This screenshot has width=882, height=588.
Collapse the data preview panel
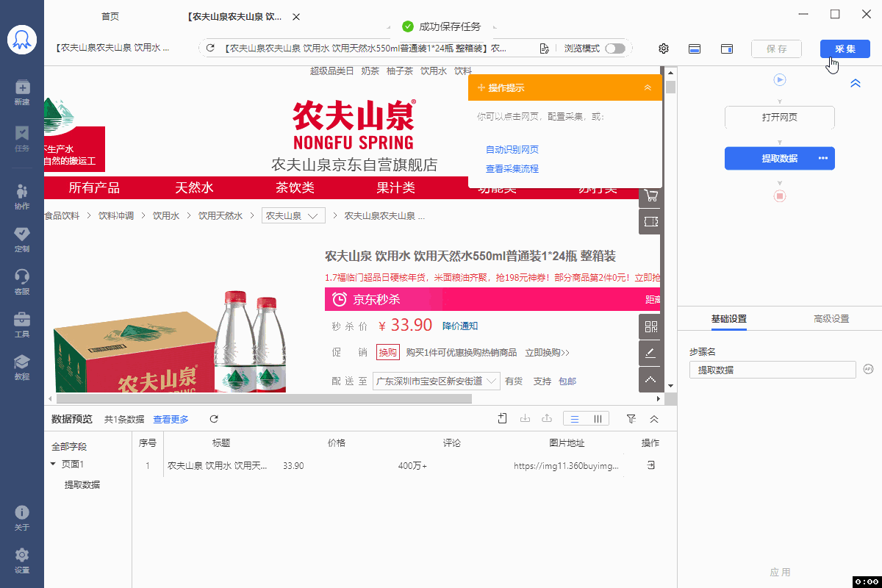coord(653,418)
